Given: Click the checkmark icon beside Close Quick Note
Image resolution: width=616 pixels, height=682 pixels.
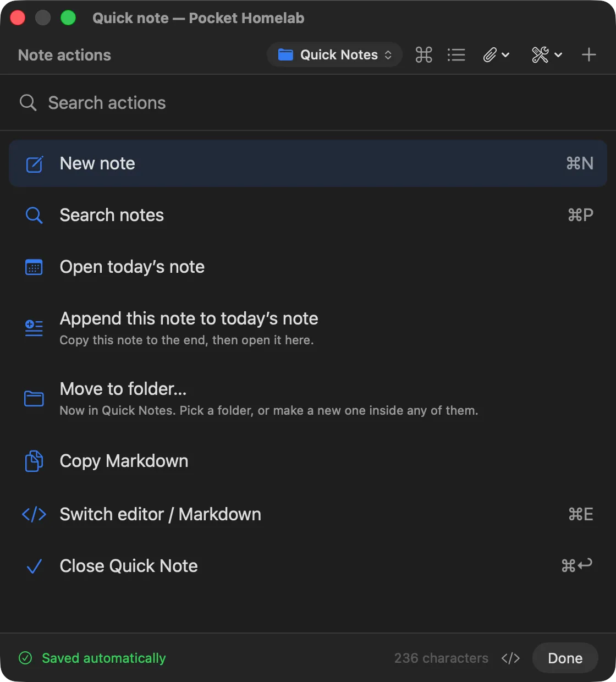Looking at the screenshot, I should (x=34, y=566).
